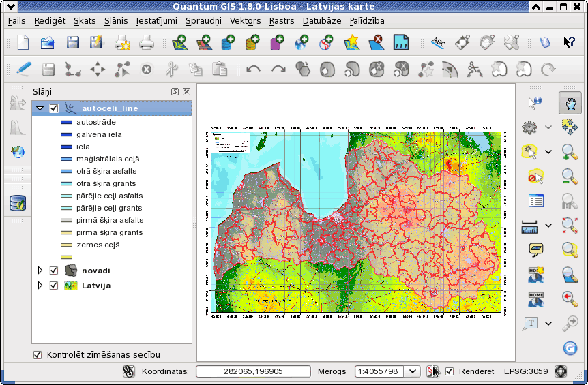Viewport: 588px width, 385px height.
Task: Click the Zoom Full extent icon
Action: [x=570, y=226]
